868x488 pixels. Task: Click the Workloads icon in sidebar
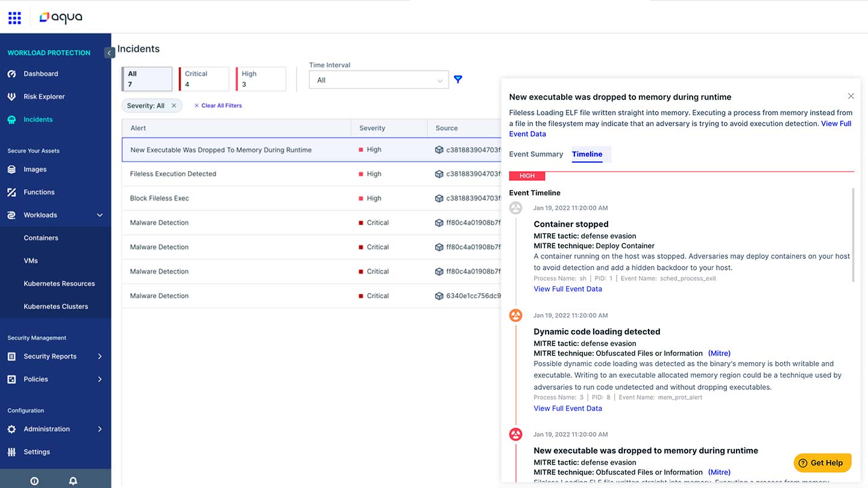click(11, 215)
